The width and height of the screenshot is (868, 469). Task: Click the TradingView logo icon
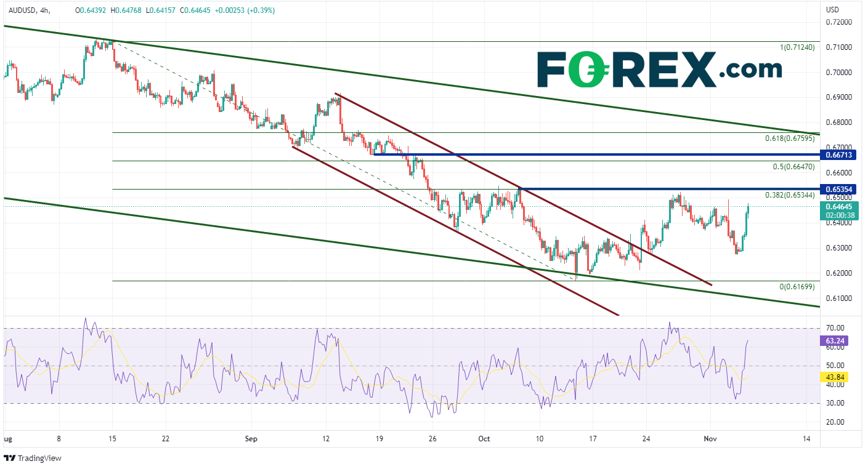(x=9, y=458)
